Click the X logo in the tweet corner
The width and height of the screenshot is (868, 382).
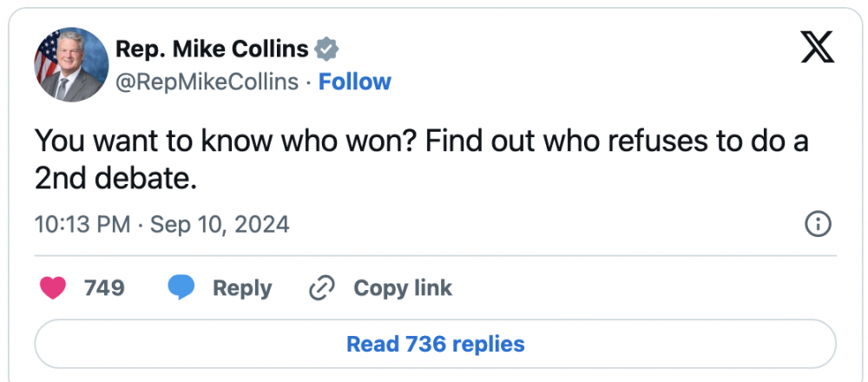click(x=816, y=47)
